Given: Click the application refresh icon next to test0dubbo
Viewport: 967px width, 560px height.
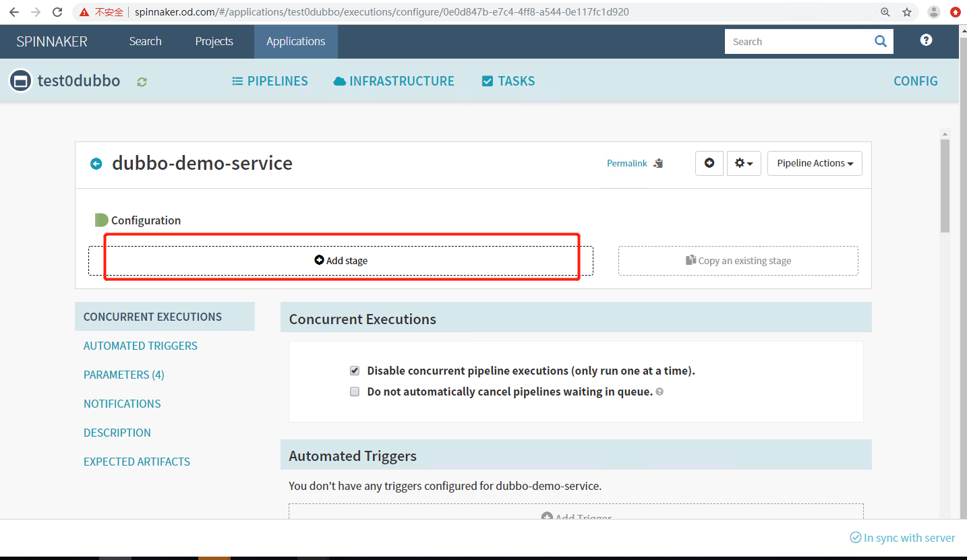Looking at the screenshot, I should click(x=142, y=82).
